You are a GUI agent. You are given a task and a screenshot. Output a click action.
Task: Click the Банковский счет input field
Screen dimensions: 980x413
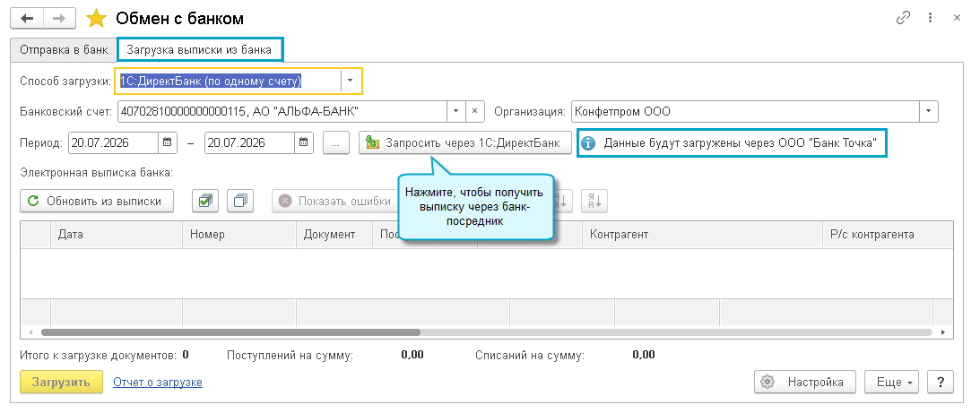pos(282,111)
